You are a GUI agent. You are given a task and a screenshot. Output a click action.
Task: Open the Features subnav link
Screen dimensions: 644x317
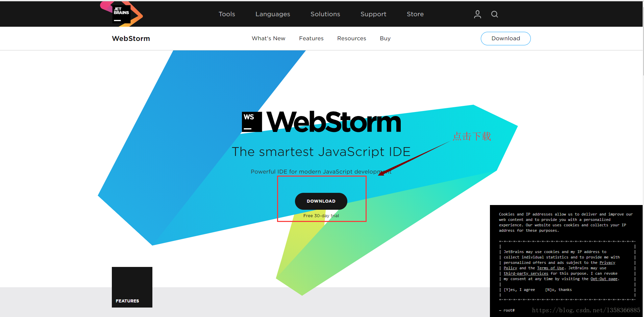coord(311,38)
